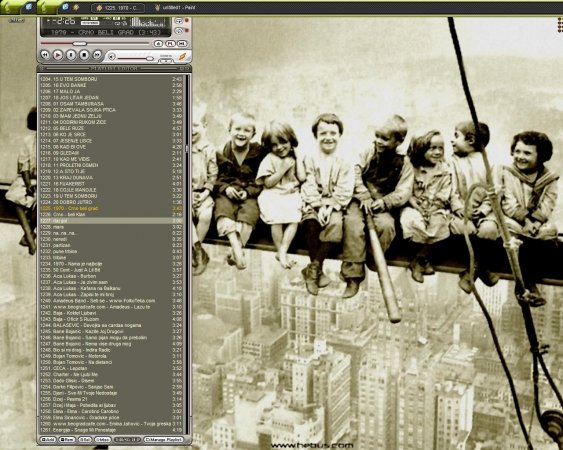This screenshot has height=450, width=563.
Task: Select the highlighted playlist row 1227
Action: coord(111,221)
